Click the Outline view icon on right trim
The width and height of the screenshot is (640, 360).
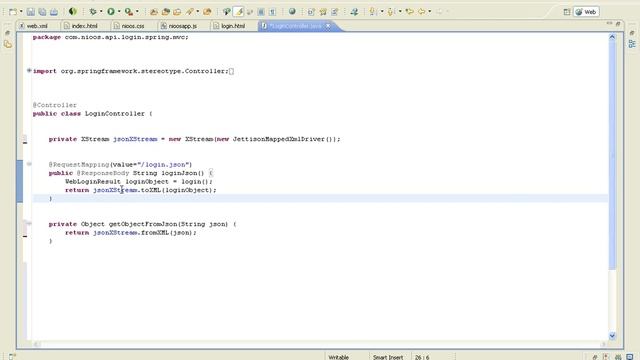(x=632, y=44)
